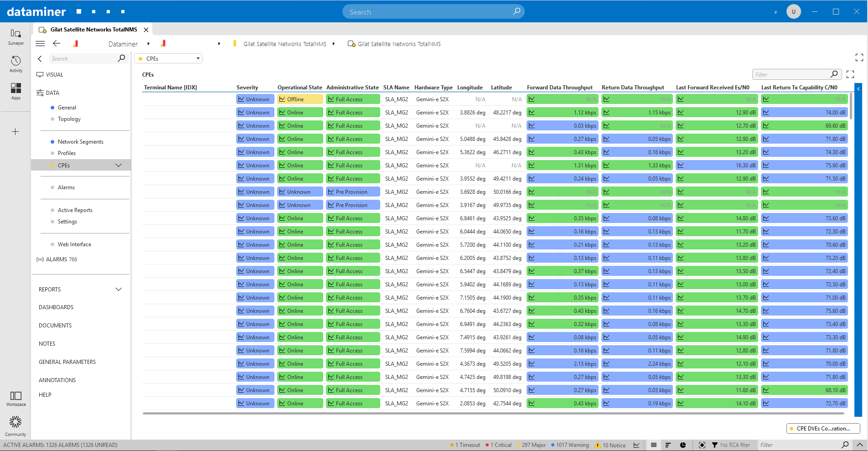Click the alarm focus target icon
Image resolution: width=868 pixels, height=451 pixels.
point(702,445)
